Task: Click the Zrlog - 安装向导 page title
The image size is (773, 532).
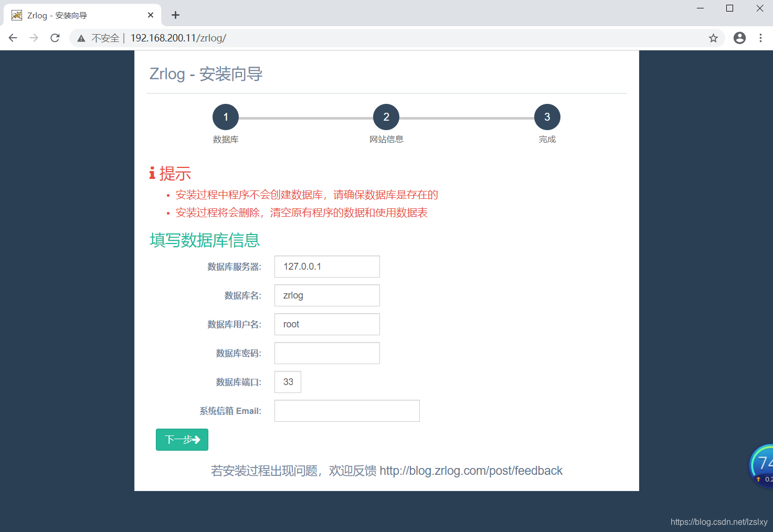Action: [206, 74]
